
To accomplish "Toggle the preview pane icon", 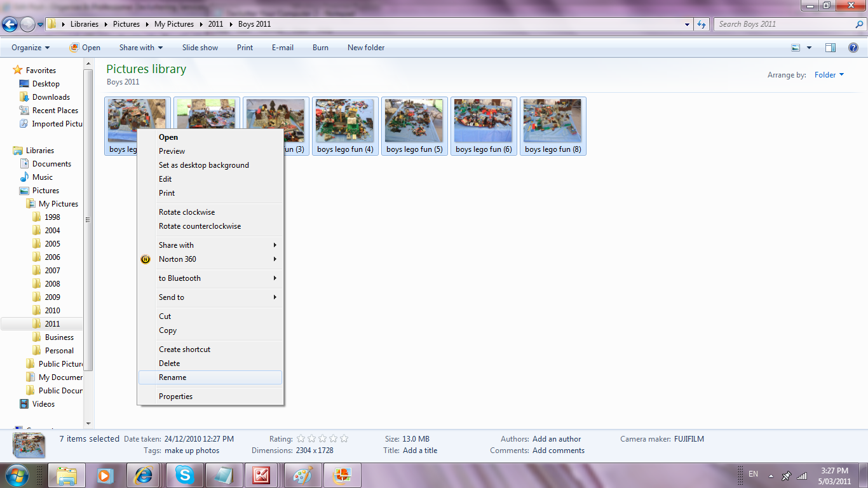I will click(830, 48).
